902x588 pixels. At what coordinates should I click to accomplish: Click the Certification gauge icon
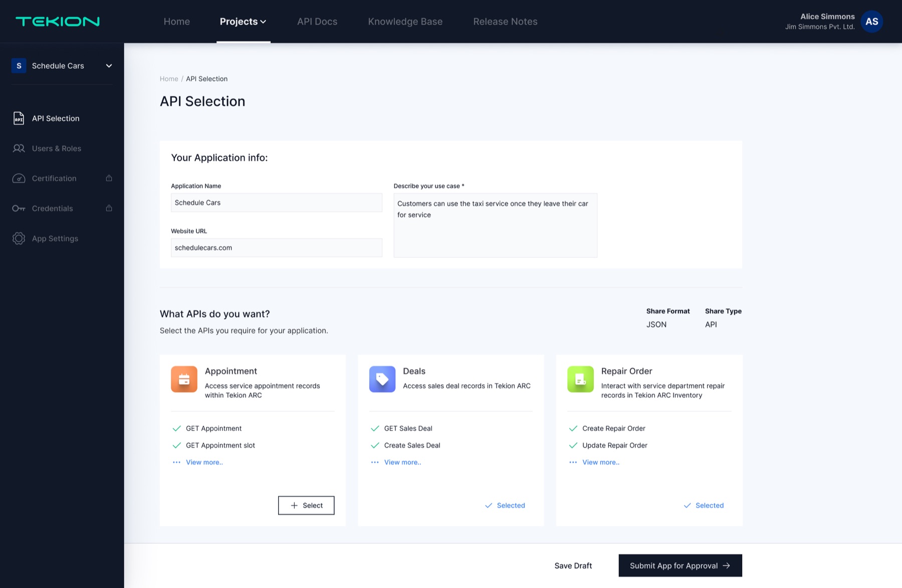point(19,178)
